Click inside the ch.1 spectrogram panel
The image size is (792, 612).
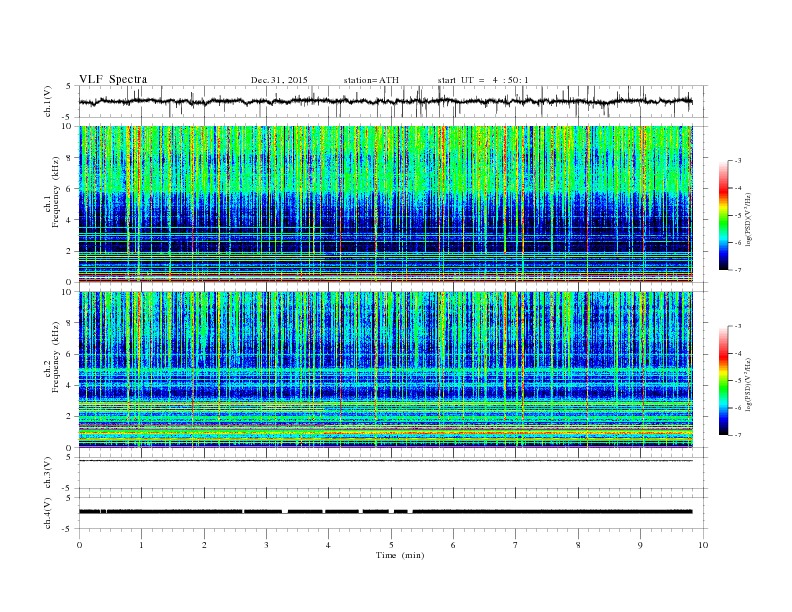(x=385, y=204)
